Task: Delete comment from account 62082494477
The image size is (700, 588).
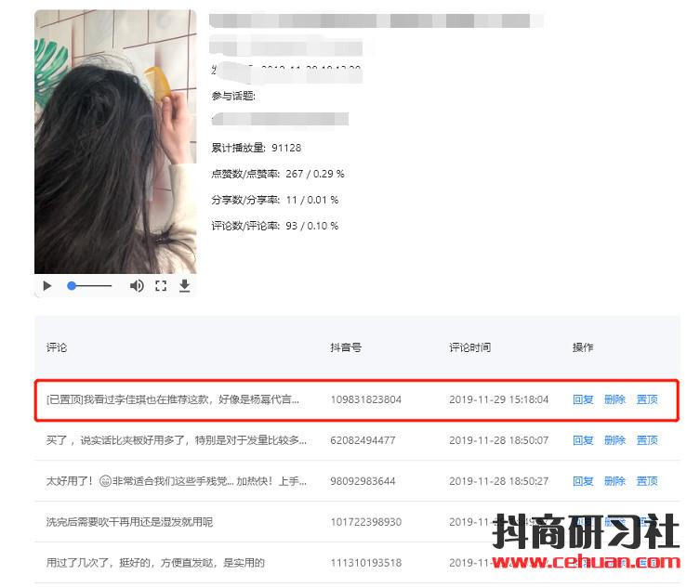Action: (614, 440)
